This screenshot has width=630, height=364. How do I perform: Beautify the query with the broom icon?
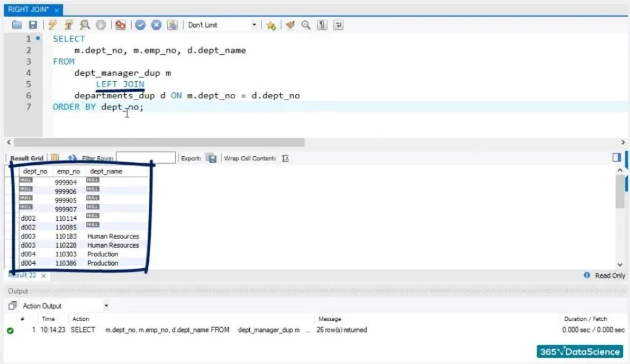point(290,25)
